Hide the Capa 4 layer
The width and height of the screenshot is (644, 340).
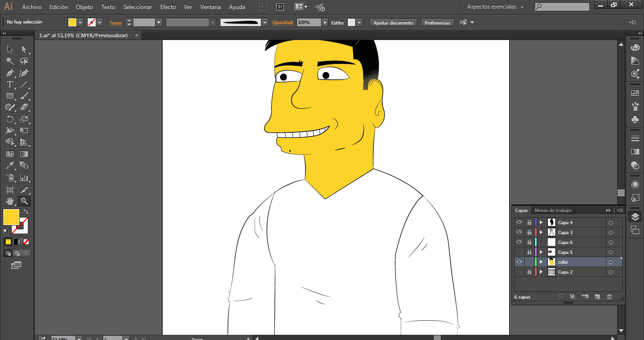[519, 222]
